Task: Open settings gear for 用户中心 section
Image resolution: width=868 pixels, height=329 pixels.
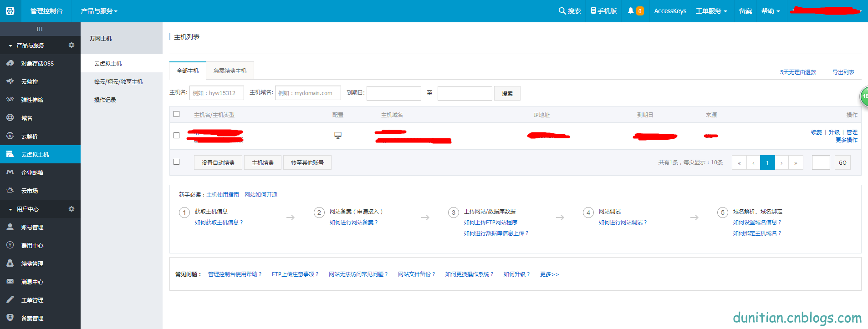Action: [71, 209]
